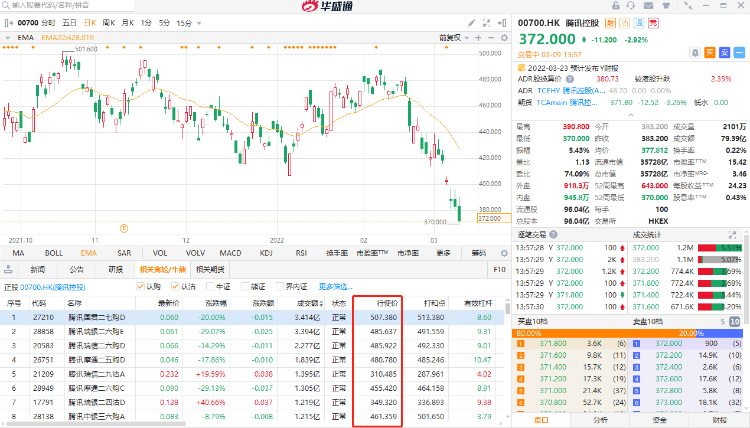Toggle the 认购 call checkbox
The image size is (750, 428).
pyautogui.click(x=141, y=286)
